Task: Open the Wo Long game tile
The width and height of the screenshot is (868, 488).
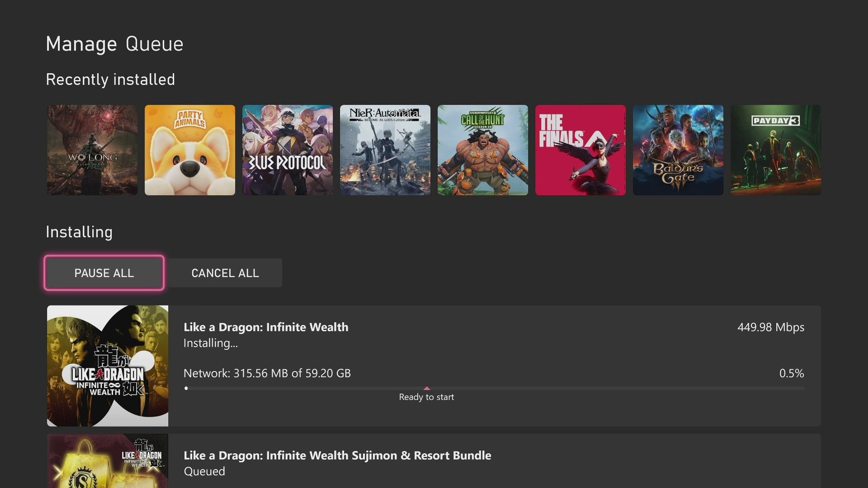Action: (x=92, y=150)
